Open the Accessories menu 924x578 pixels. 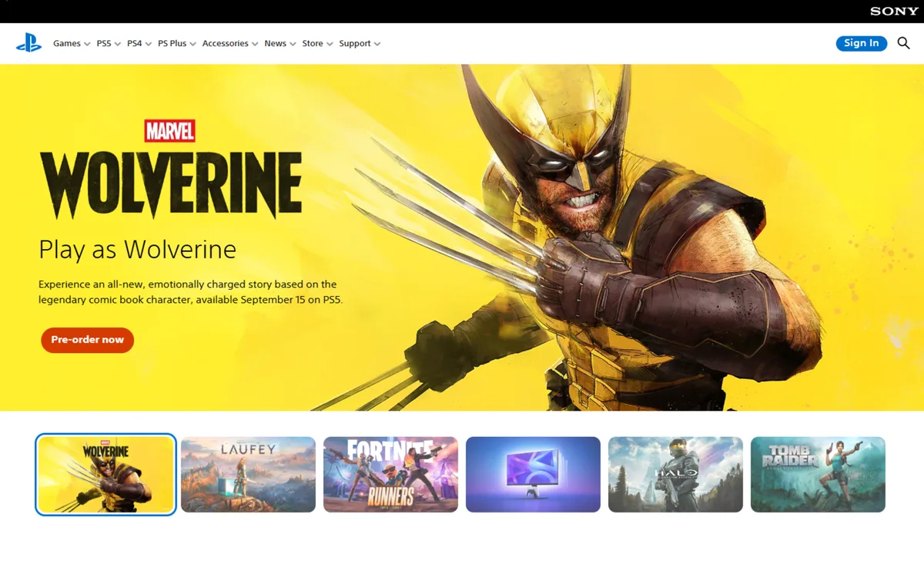[230, 44]
